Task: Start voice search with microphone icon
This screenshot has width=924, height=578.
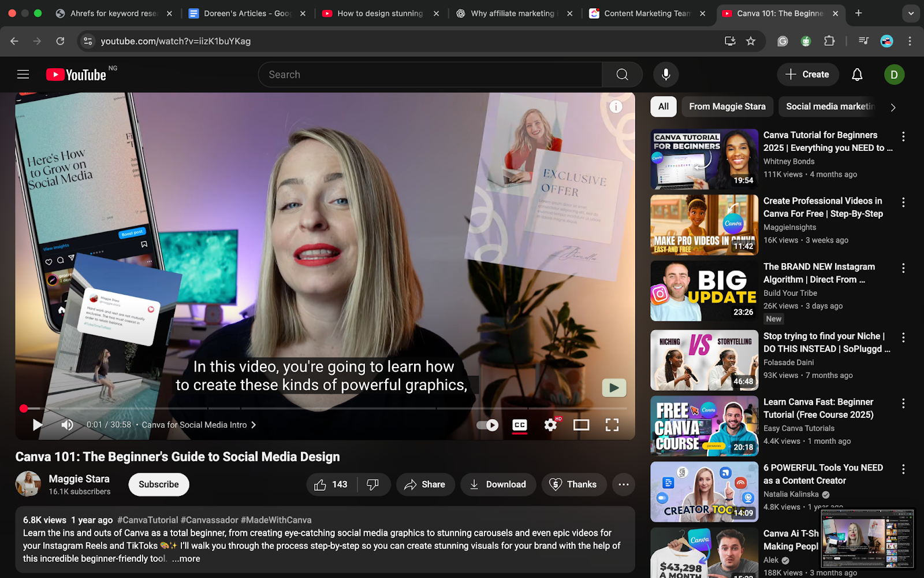Action: click(x=666, y=75)
